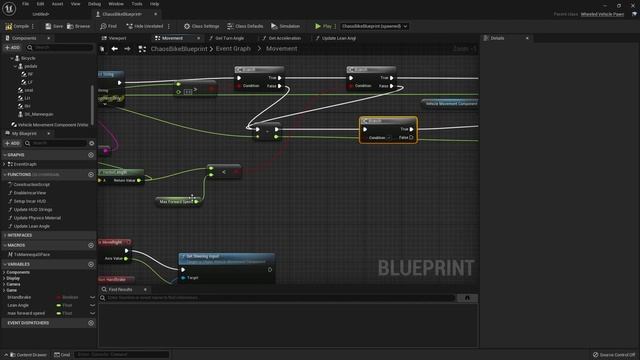Expand the EventGraph tree item
640x360 pixels.
4,164
